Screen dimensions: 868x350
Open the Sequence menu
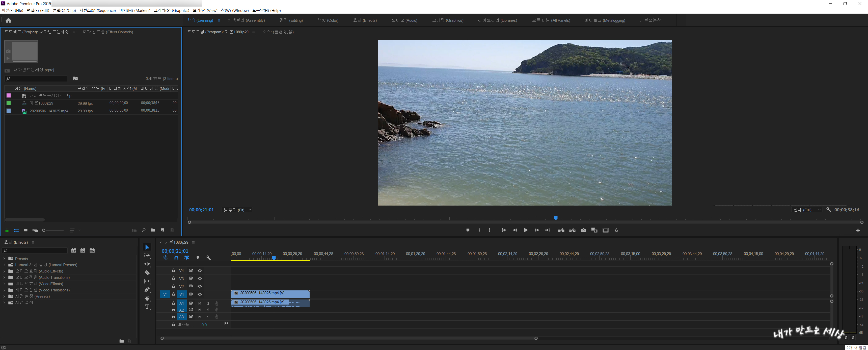point(97,10)
